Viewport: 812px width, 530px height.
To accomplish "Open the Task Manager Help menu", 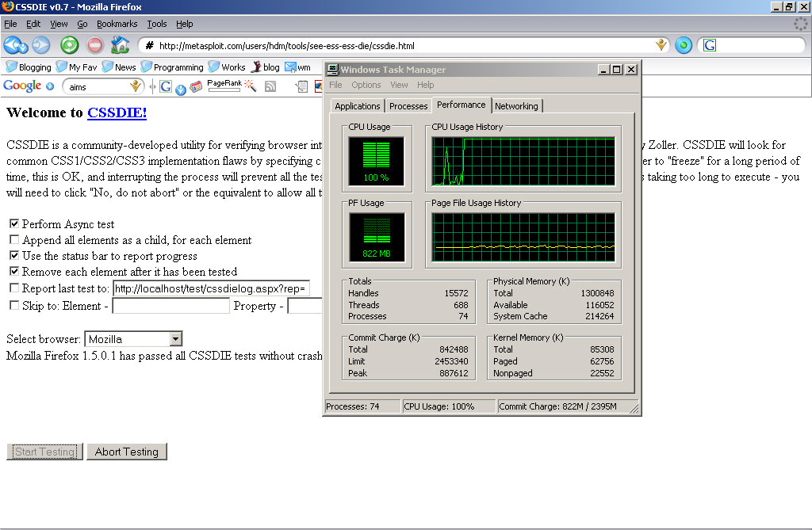I will 426,85.
